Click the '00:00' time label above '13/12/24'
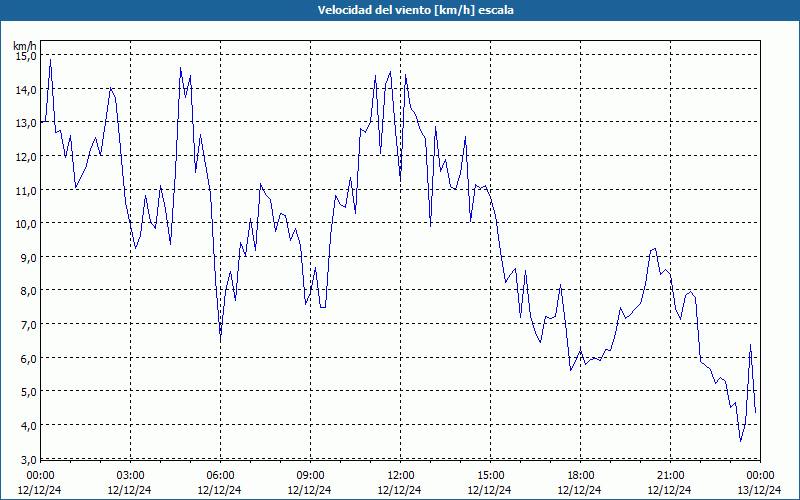This screenshot has height=500, width=800. [760, 476]
